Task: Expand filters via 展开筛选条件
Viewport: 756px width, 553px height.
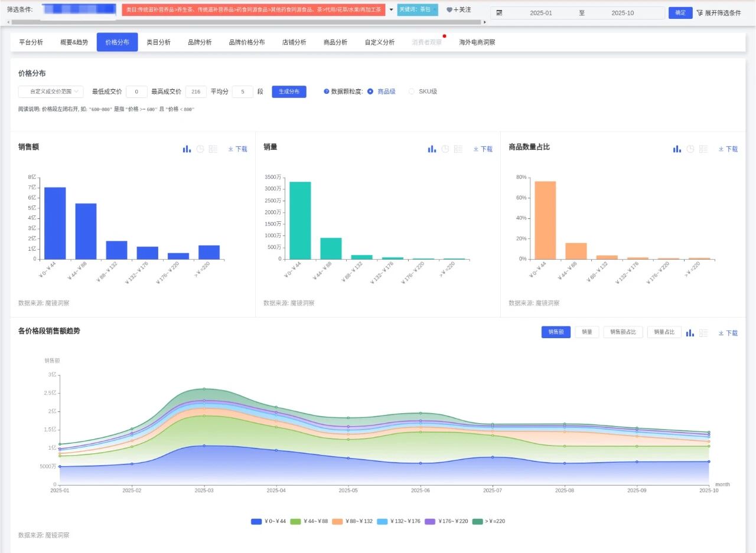Action: (718, 13)
